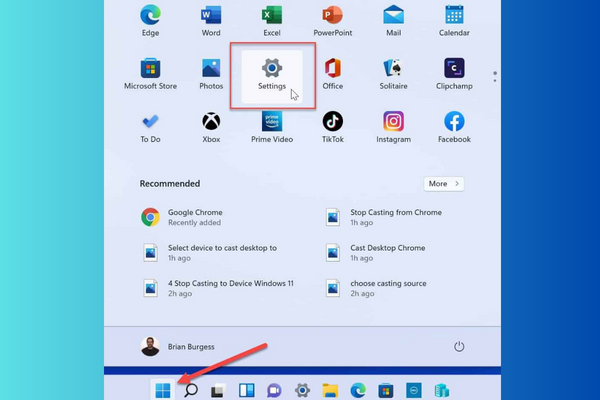Viewport: 600px width, 400px height.
Task: Open the Widgets taskbar icon
Action: point(246,390)
